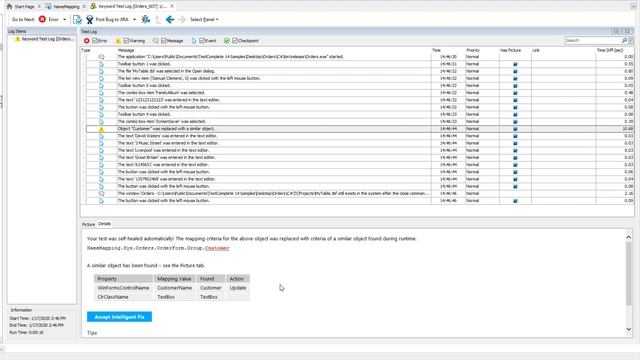Select the Details tab
The image size is (640, 360).
104,224
